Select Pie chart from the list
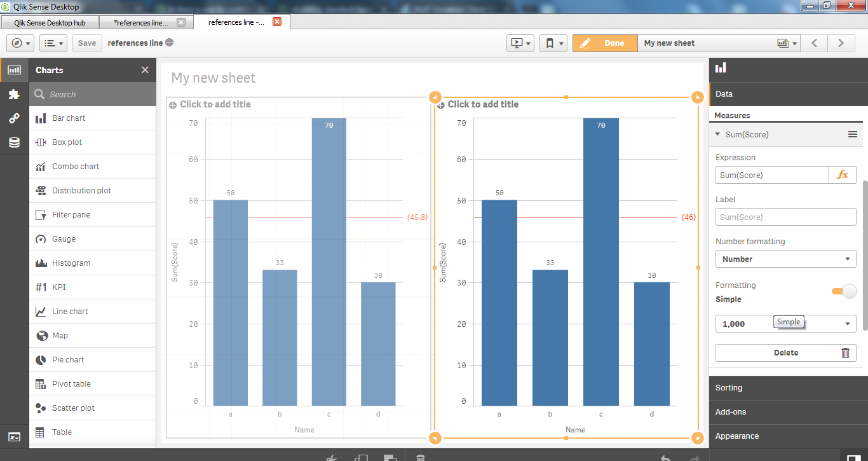The height and width of the screenshot is (461, 868). (x=93, y=360)
